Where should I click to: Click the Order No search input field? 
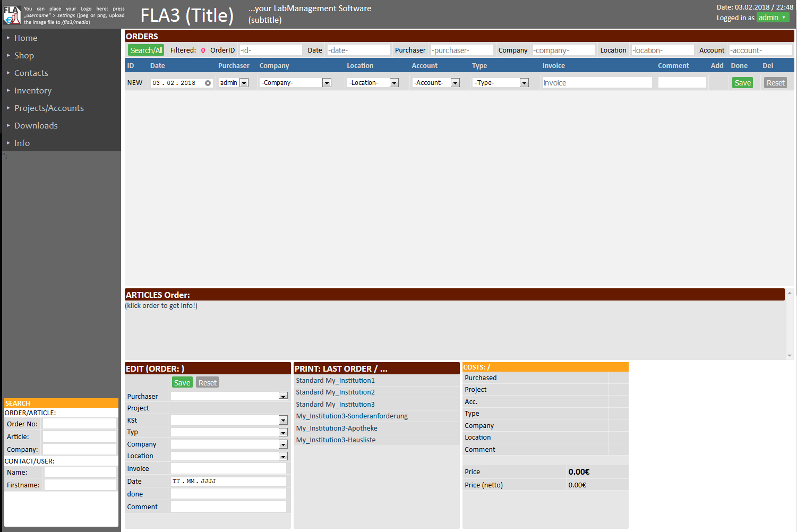coord(79,424)
